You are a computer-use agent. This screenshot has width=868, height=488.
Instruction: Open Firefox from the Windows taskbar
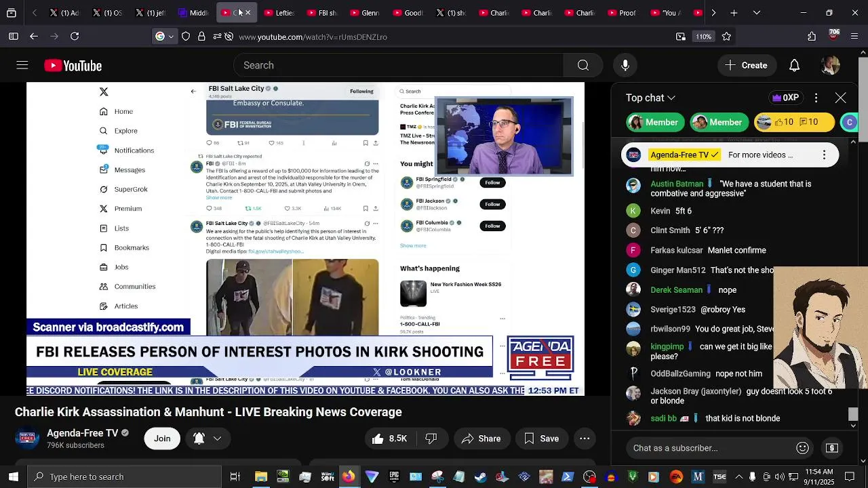point(349,477)
